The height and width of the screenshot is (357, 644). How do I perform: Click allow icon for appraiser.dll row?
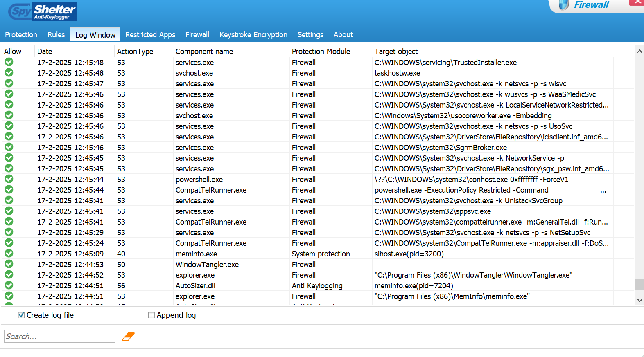(x=9, y=243)
